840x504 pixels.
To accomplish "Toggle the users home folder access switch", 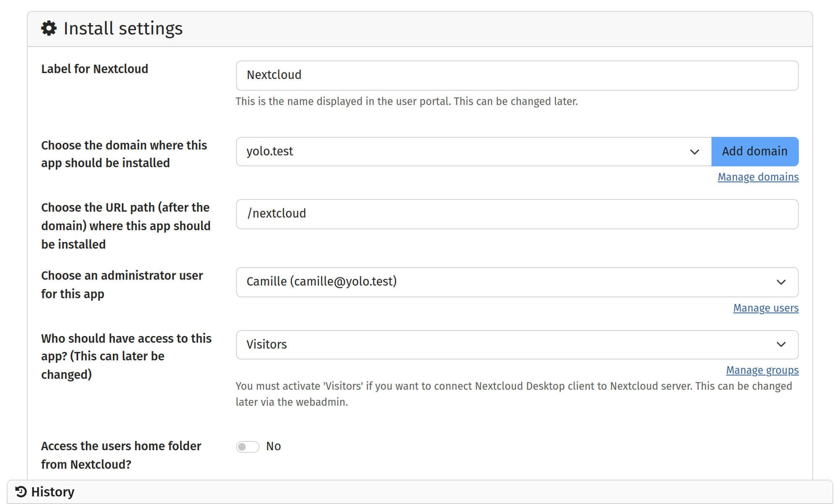I will tap(247, 446).
